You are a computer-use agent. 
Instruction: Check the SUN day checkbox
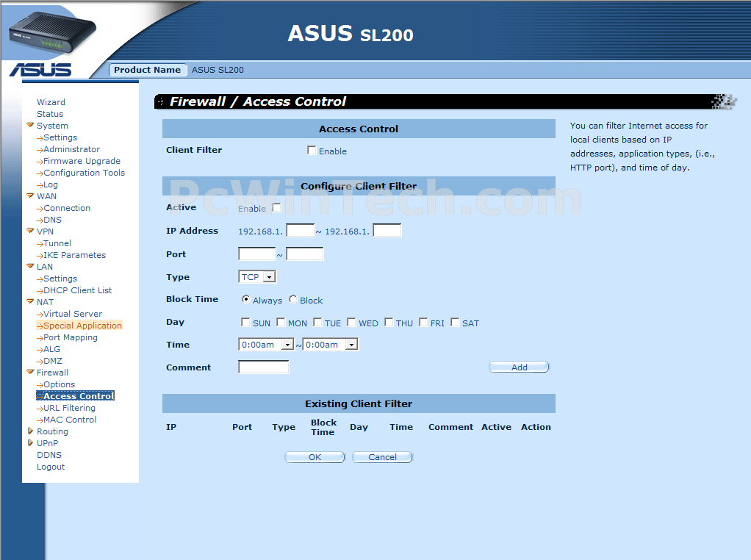245,322
